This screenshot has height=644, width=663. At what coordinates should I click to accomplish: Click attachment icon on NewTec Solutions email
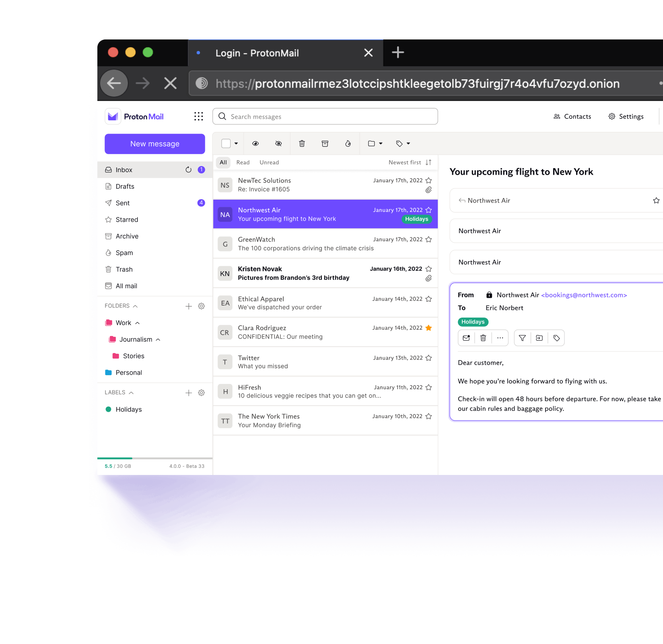click(429, 190)
